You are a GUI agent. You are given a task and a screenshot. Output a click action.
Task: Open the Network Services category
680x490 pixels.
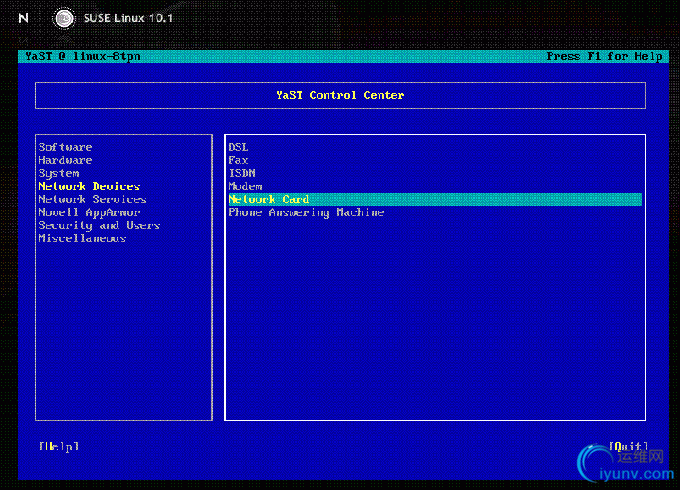(x=92, y=199)
